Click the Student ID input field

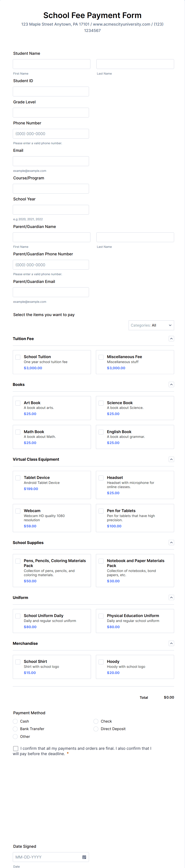point(51,91)
